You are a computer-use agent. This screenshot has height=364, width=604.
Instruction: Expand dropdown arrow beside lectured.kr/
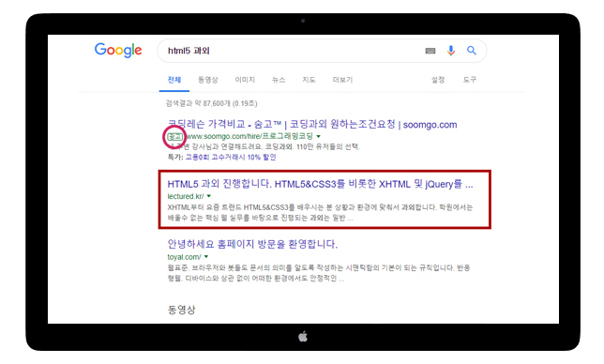(209, 196)
